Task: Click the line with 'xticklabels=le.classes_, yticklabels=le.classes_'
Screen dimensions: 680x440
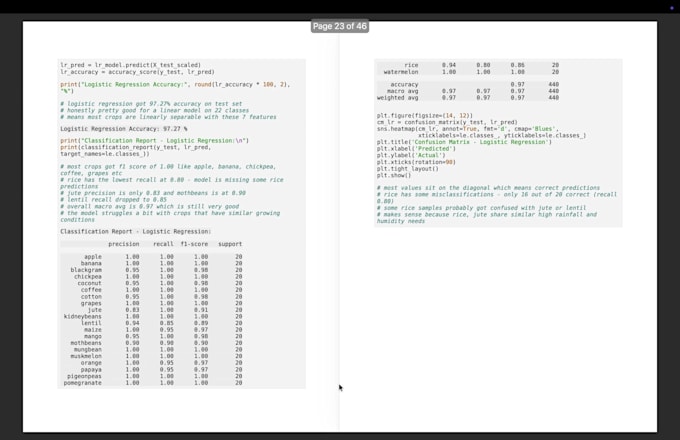Action: coord(502,136)
